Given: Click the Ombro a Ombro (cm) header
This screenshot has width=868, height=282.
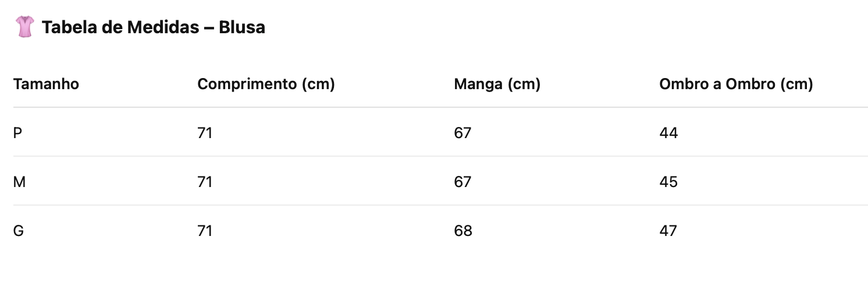Looking at the screenshot, I should click(x=736, y=84).
